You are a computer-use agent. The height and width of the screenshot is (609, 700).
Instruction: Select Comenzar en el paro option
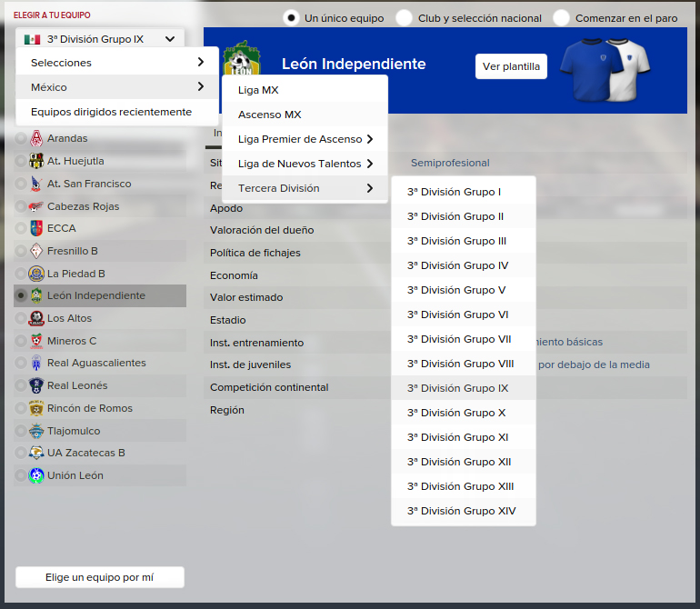[x=561, y=18]
